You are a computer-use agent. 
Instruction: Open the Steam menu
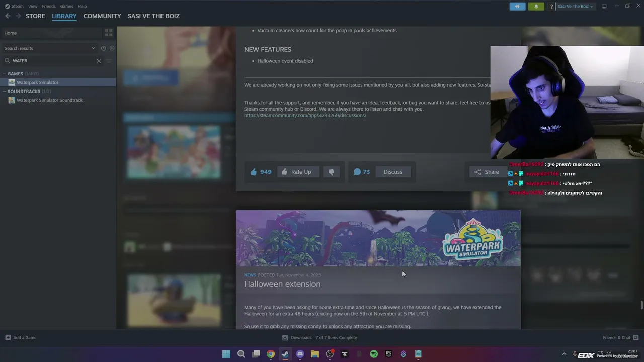coord(17,7)
